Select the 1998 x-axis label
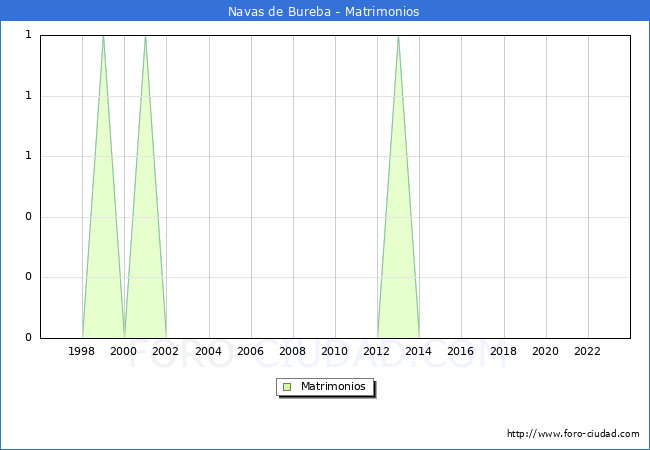This screenshot has width=650, height=450. [x=81, y=351]
